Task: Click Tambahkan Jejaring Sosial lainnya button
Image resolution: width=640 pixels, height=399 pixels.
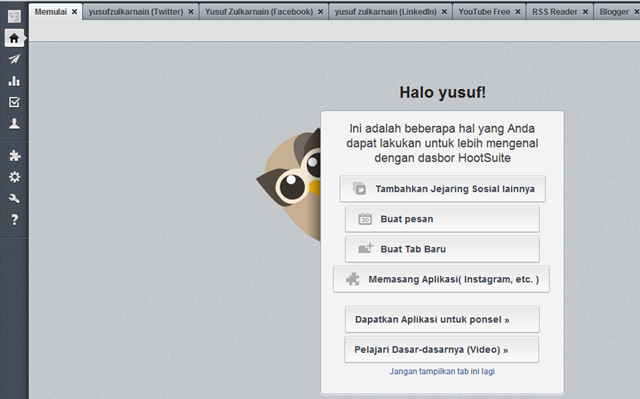Action: [x=442, y=189]
